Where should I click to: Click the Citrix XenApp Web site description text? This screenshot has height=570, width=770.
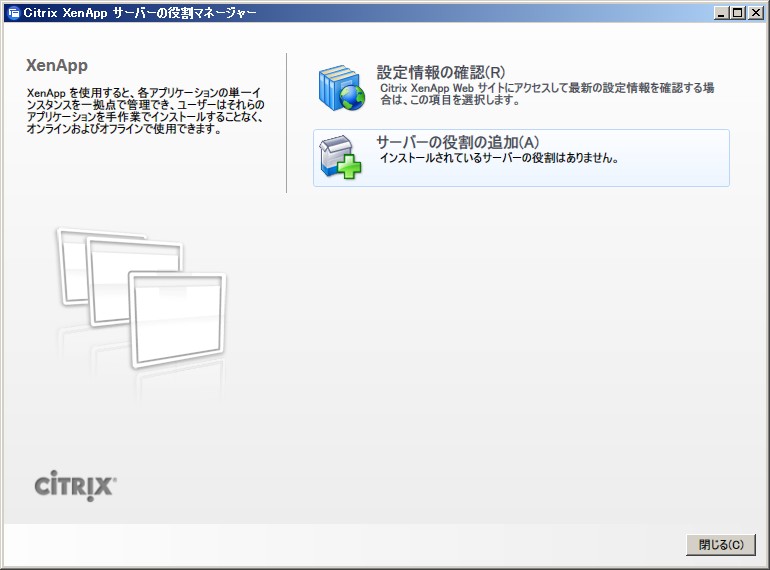[547, 94]
